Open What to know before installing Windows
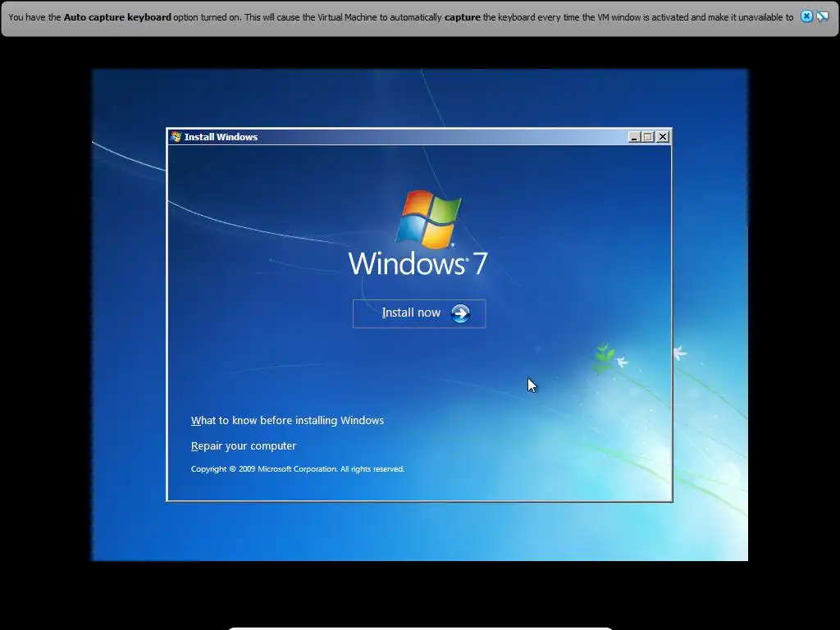840x630 pixels. coord(287,421)
